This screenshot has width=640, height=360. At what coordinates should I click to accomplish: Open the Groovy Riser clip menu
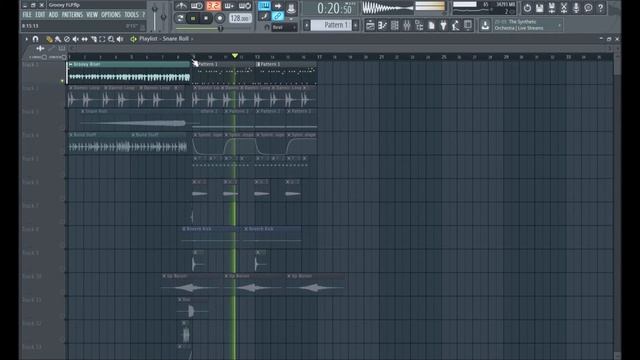(x=71, y=64)
